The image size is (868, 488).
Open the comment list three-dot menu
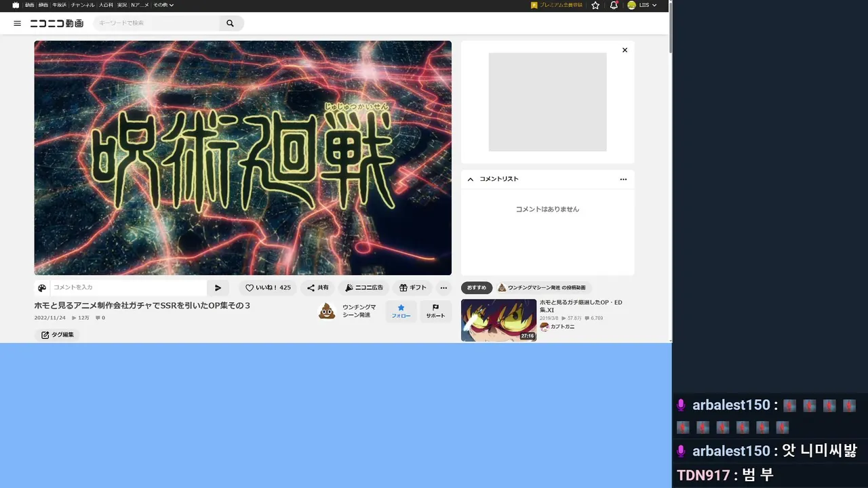point(623,180)
